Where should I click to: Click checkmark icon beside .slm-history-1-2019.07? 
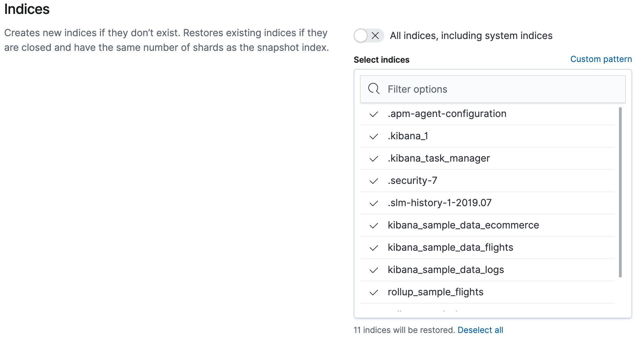click(374, 203)
